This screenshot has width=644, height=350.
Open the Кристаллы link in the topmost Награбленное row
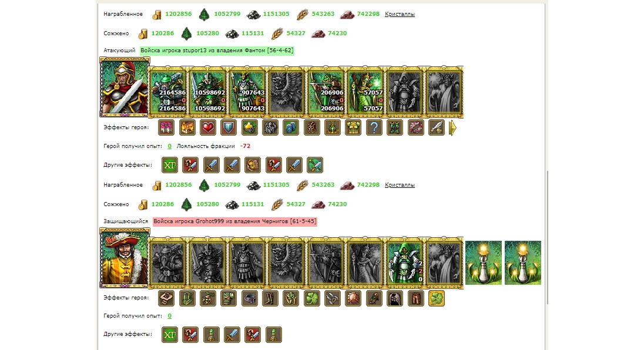pos(400,14)
